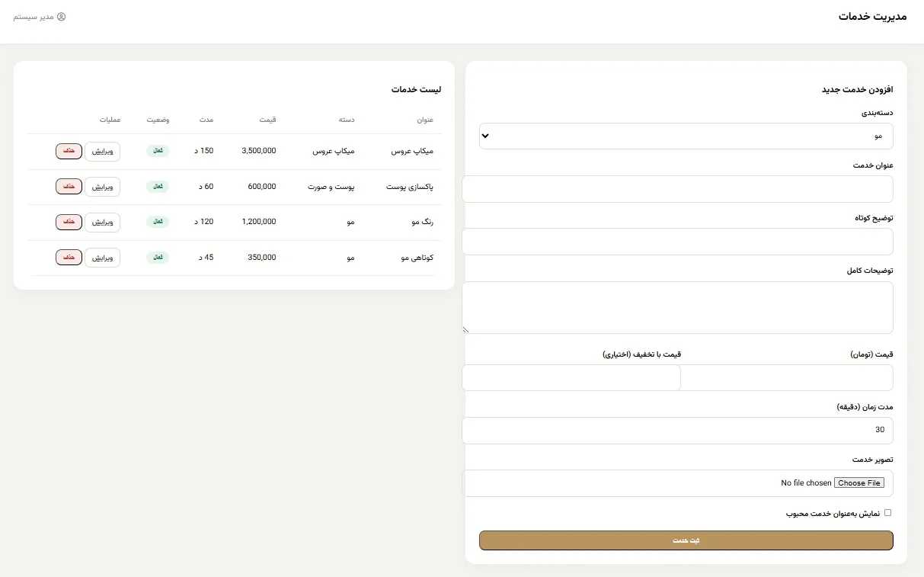Click inside the توضیحات کامل textarea

(677, 307)
